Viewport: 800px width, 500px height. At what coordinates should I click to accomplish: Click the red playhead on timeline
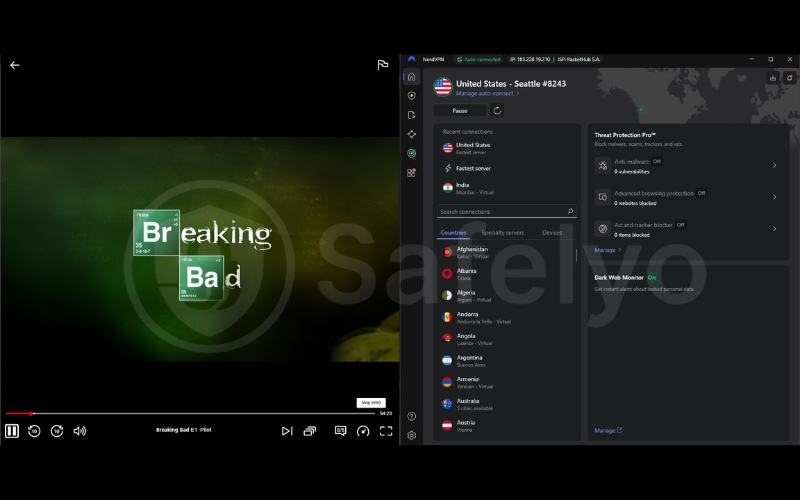click(x=31, y=413)
